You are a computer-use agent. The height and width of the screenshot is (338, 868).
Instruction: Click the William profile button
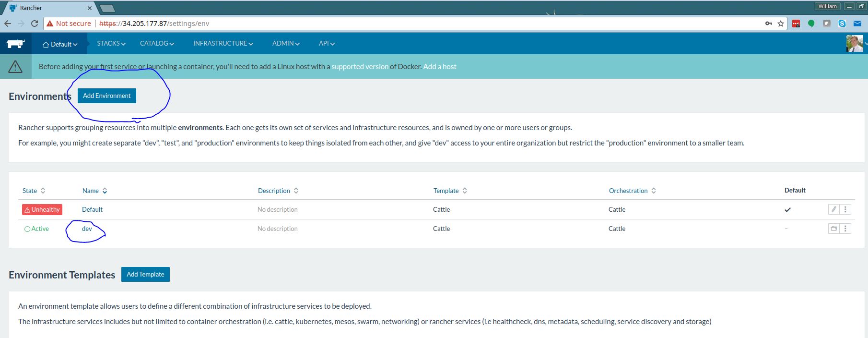tap(828, 6)
